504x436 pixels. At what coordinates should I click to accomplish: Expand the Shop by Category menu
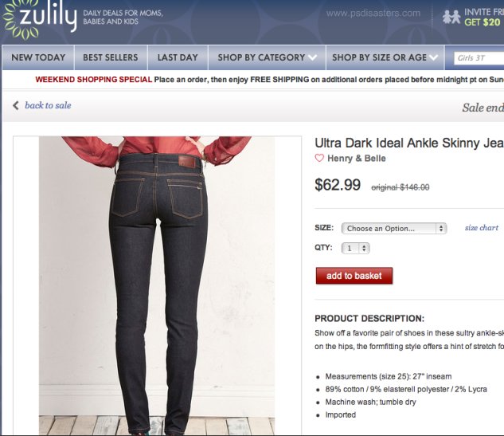pos(267,57)
